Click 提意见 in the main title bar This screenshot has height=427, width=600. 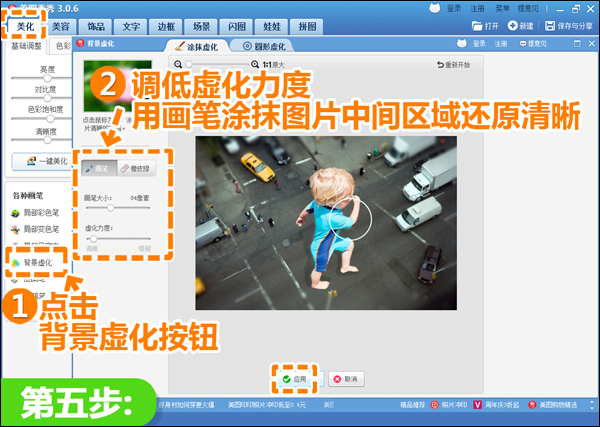pyautogui.click(x=528, y=8)
